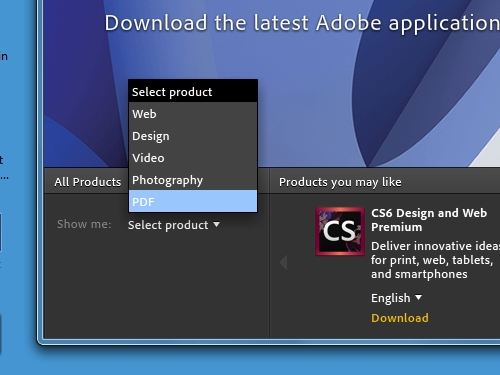The height and width of the screenshot is (375, 500).
Task: Click the Select product header entry in list
Action: pyautogui.click(x=193, y=91)
